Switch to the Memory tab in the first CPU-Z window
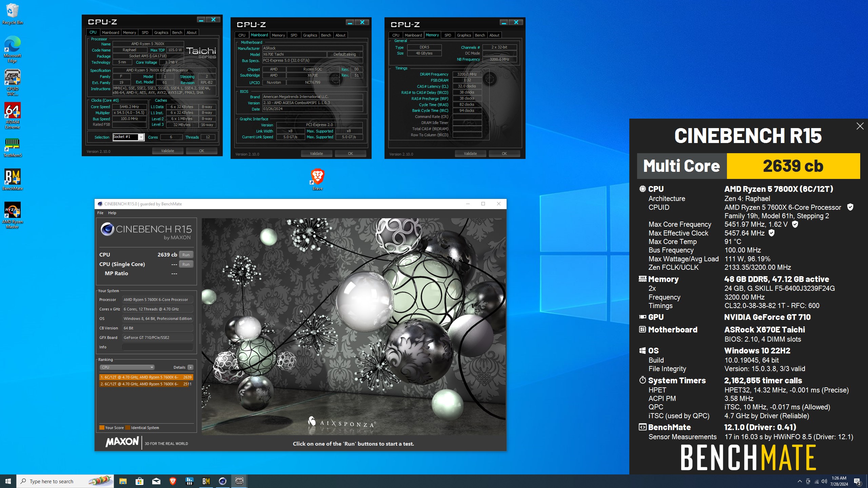 click(130, 33)
